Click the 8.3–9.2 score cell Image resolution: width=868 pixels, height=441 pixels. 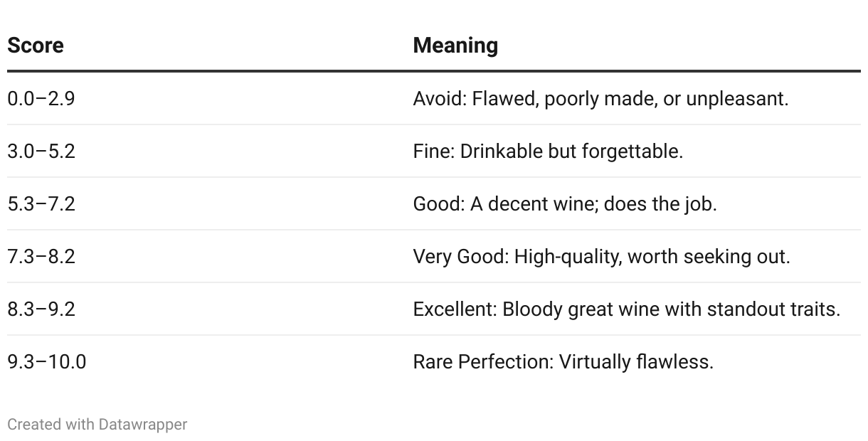tap(41, 309)
